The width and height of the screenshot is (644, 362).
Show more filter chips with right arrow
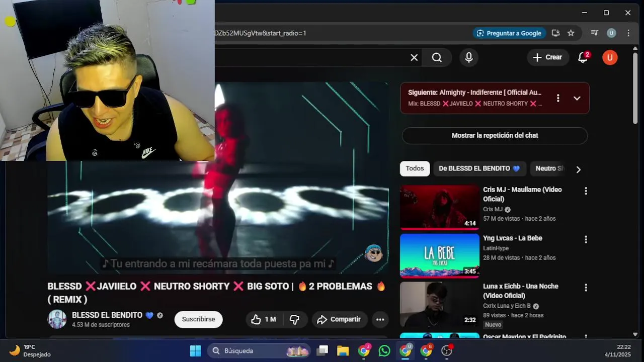click(578, 169)
